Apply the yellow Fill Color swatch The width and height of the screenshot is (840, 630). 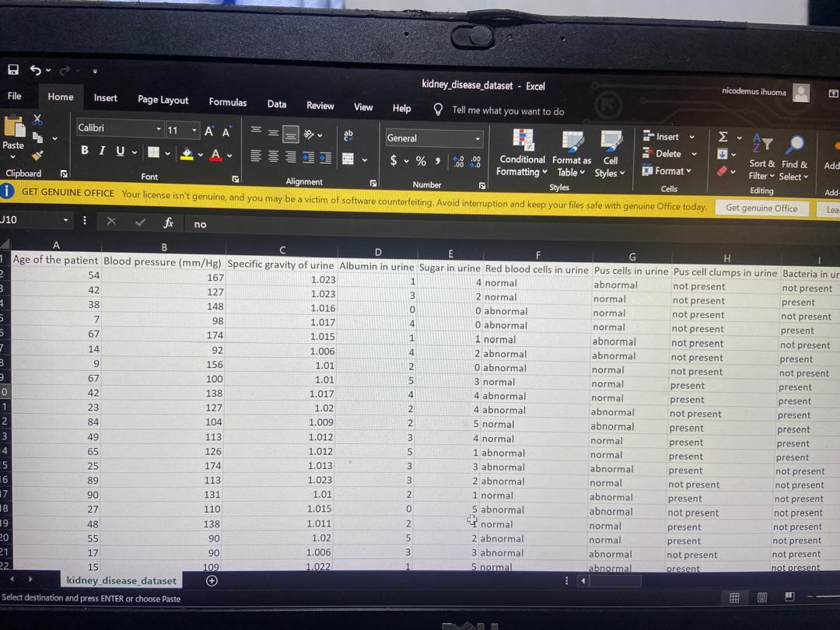click(x=187, y=154)
